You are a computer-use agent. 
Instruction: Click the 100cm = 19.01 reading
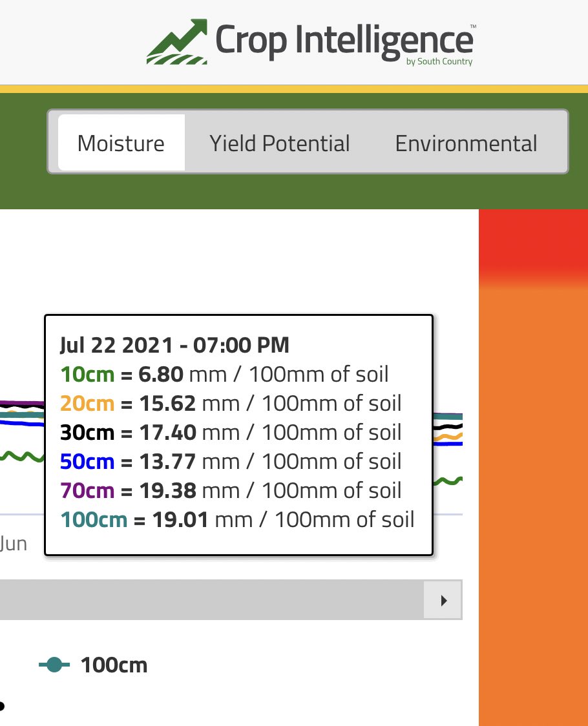point(237,519)
